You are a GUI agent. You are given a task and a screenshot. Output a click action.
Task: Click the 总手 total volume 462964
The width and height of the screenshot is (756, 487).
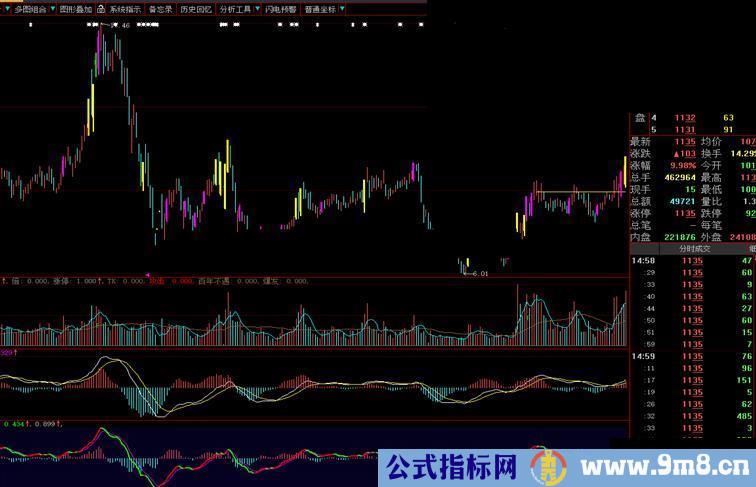(680, 177)
